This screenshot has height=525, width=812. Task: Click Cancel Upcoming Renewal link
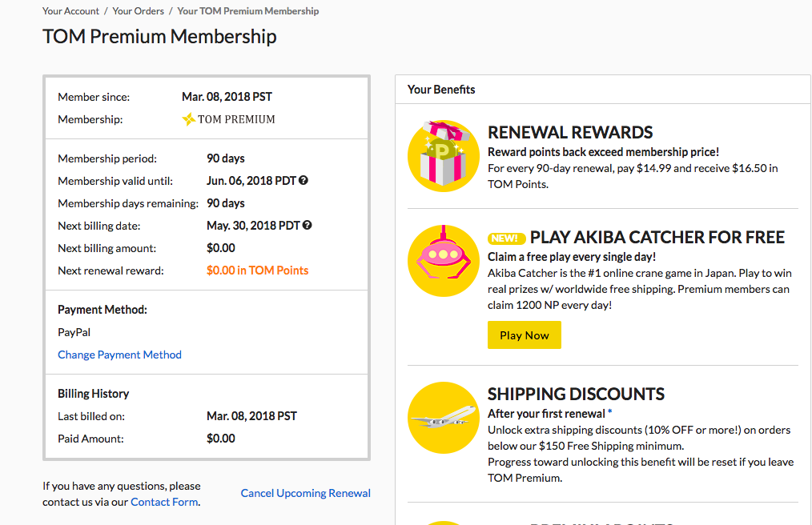click(x=306, y=493)
